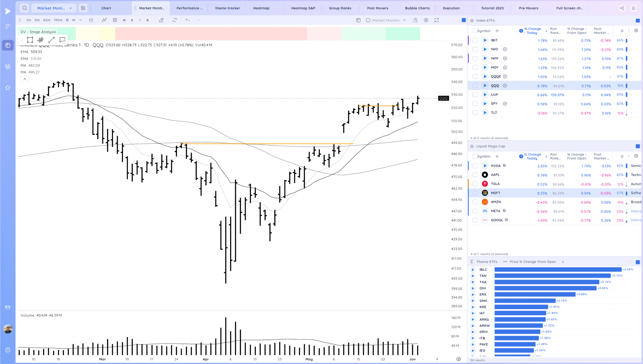
Task: Click the AAPL symbol in watchlist
Action: (495, 175)
